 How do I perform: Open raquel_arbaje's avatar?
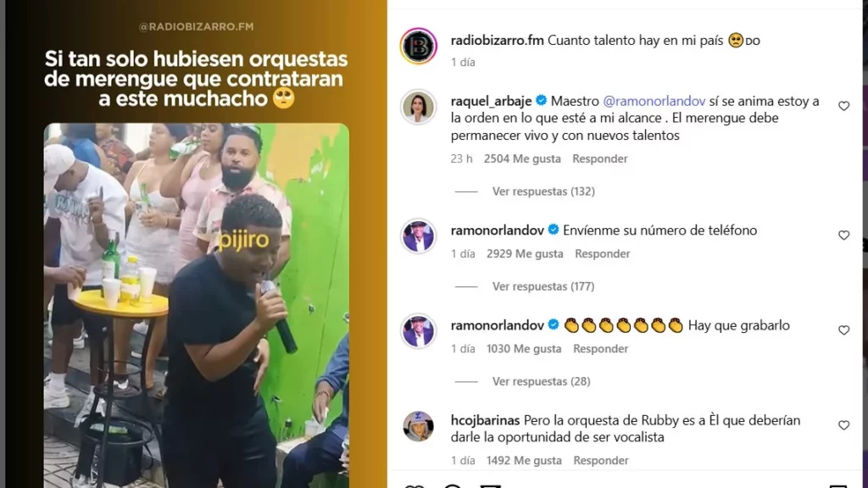tap(419, 107)
